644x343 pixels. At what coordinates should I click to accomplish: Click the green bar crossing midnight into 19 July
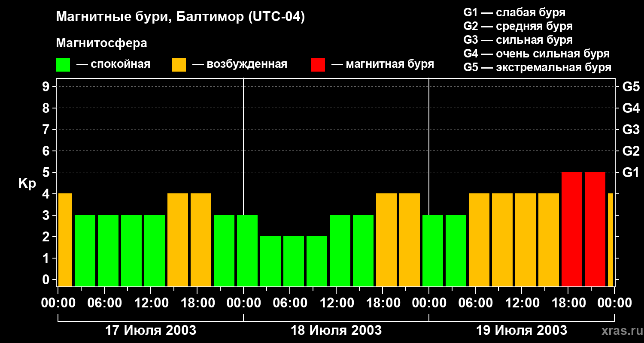433,251
